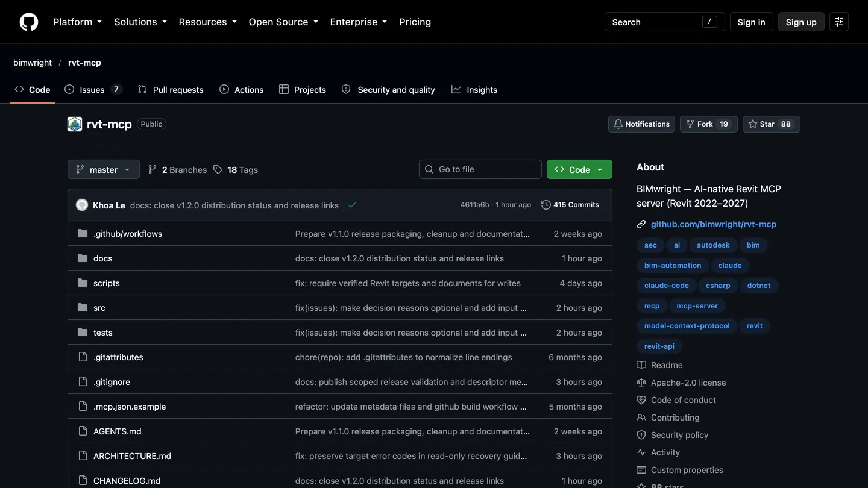Star the rvt-mcp repository
Viewport: 868px width, 488px height.
point(771,124)
